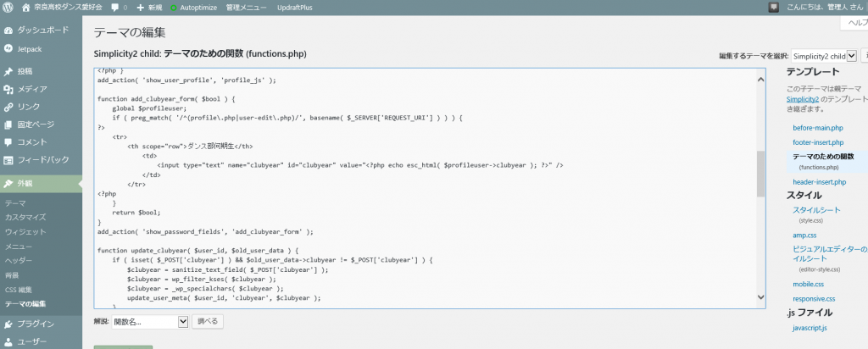Go to 投稿 posts menu
The image size is (868, 349).
pyautogui.click(x=25, y=71)
